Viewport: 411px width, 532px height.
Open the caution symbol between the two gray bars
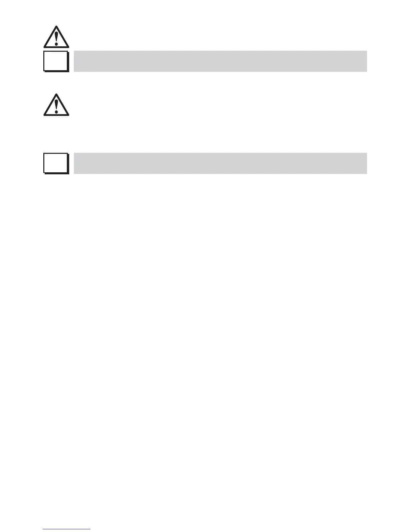pyautogui.click(x=56, y=105)
